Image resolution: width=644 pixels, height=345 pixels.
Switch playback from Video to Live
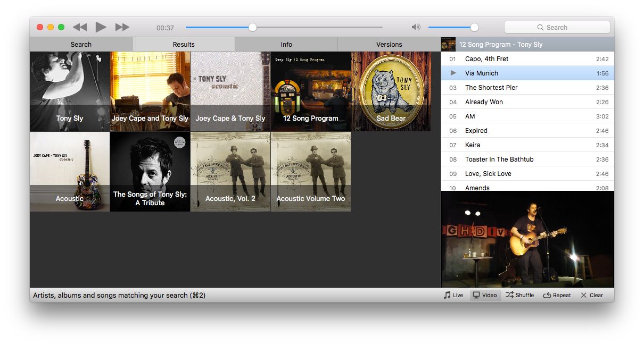coord(453,294)
